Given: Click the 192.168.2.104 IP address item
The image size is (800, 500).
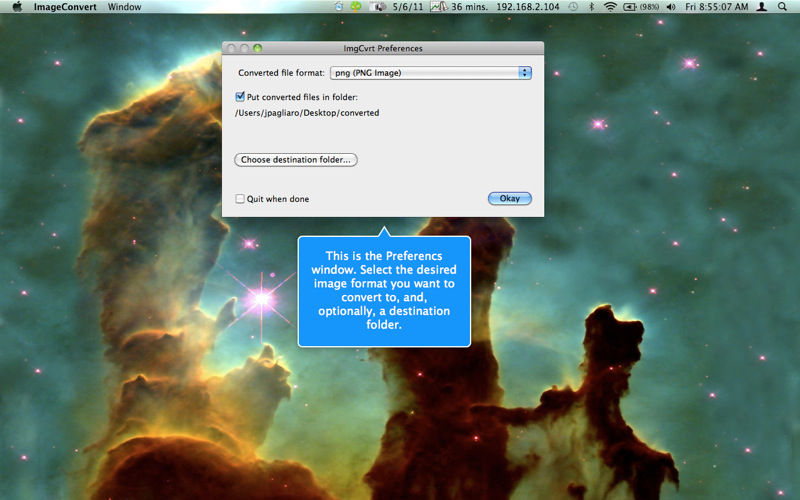Looking at the screenshot, I should tap(528, 7).
